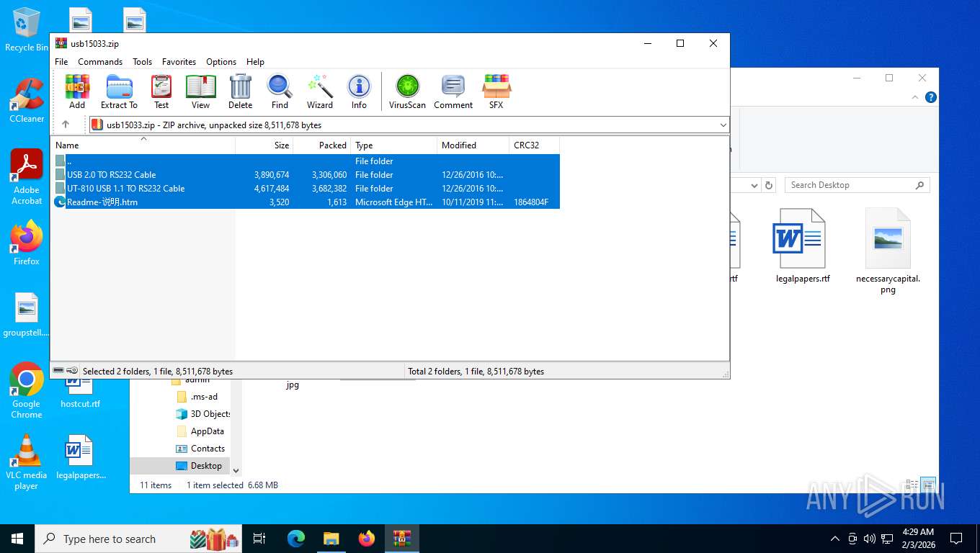Select the parent folder '..' row
Screen dimensions: 980x553
(x=306, y=161)
